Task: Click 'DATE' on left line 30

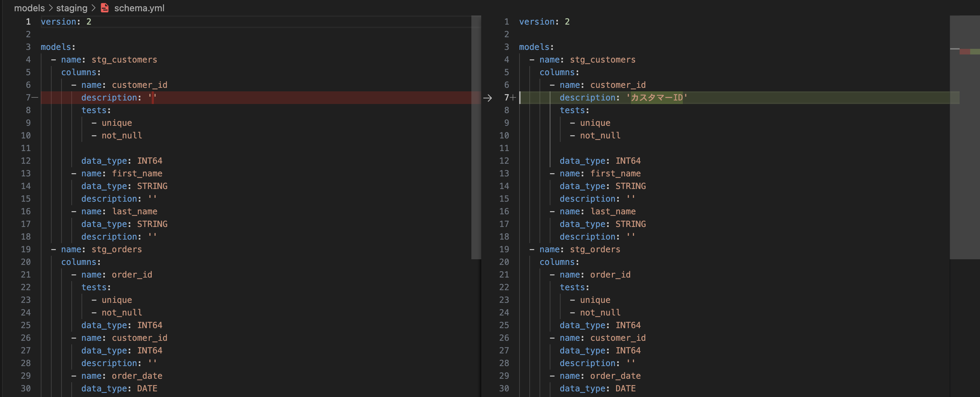Action: click(147, 389)
